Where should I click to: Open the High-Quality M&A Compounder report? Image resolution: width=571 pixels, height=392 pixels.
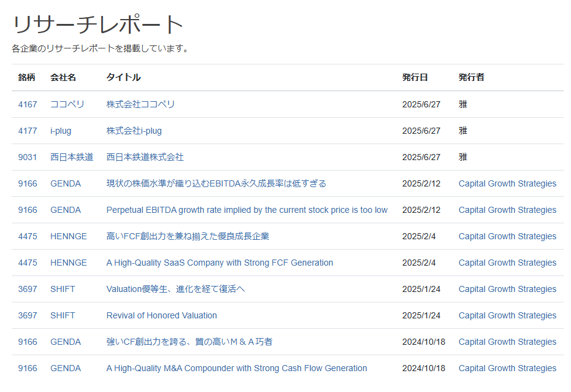tap(234, 368)
